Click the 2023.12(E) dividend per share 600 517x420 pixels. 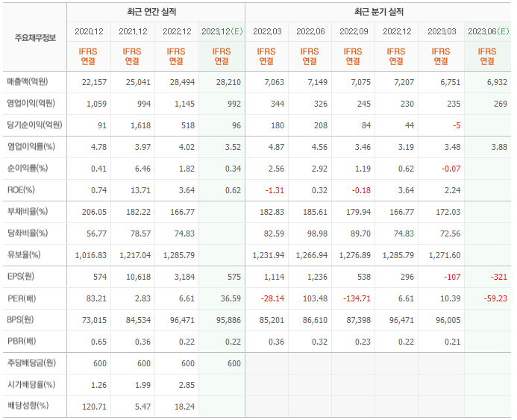coord(234,363)
